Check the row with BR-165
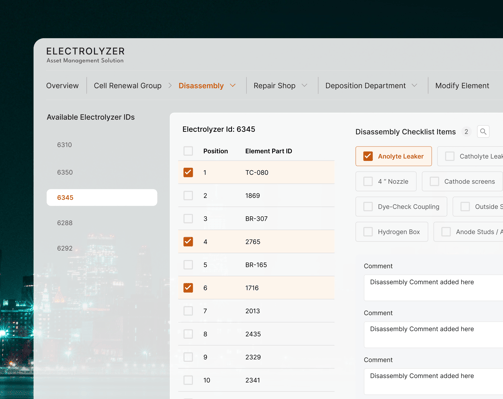Image resolution: width=503 pixels, height=399 pixels. pyautogui.click(x=188, y=265)
